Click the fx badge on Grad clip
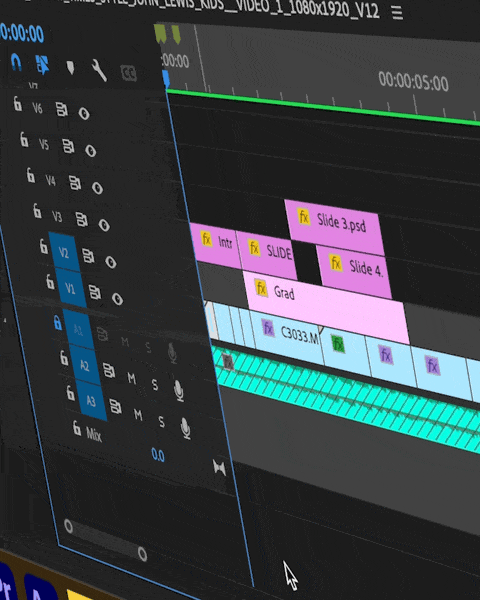480x600 pixels. [x=261, y=287]
